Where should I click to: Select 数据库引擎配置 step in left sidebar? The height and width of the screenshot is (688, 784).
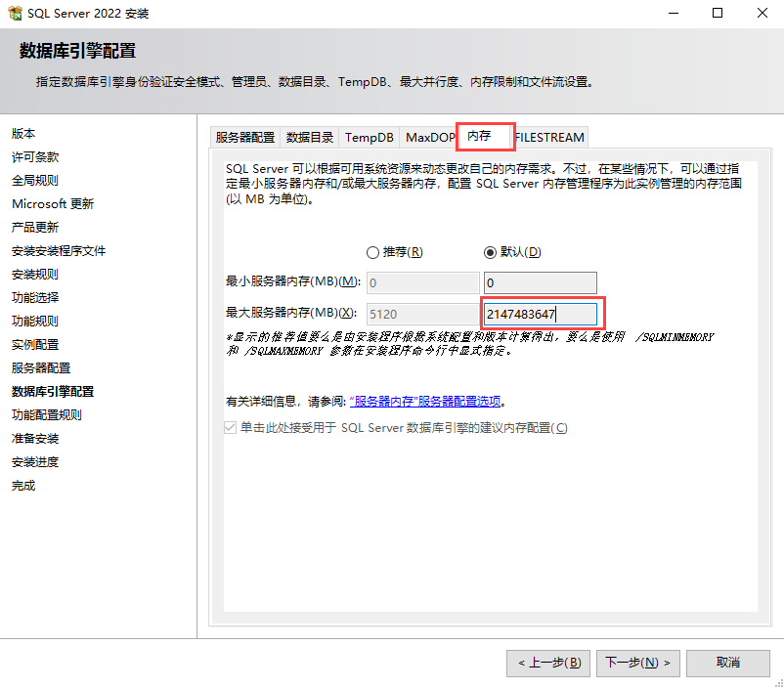tap(53, 392)
